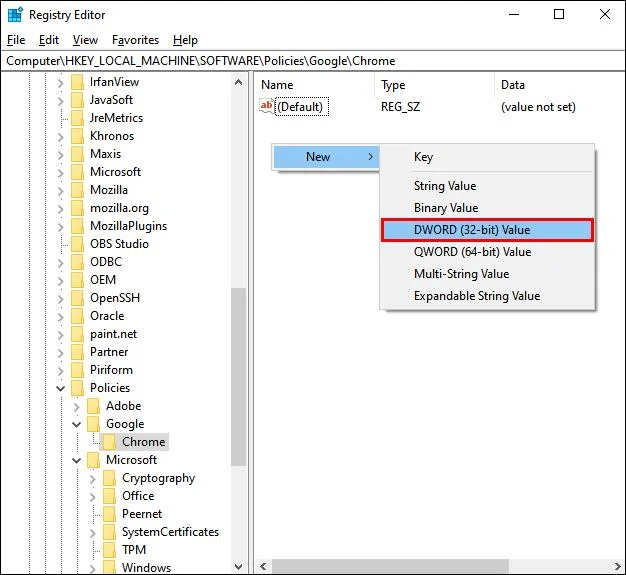Screen dimensions: 626x575
Task: Click the Piriform folder icon
Action: tap(77, 370)
